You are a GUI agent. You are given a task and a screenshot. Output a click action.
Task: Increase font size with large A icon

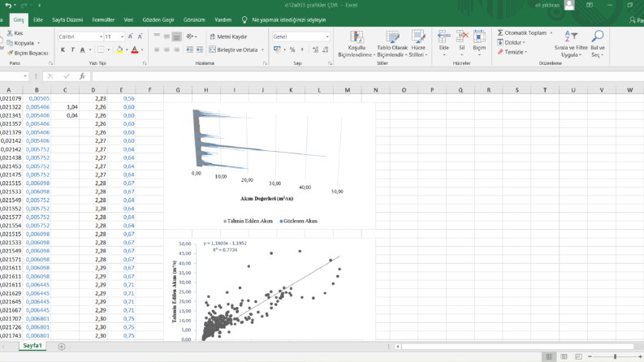click(131, 37)
